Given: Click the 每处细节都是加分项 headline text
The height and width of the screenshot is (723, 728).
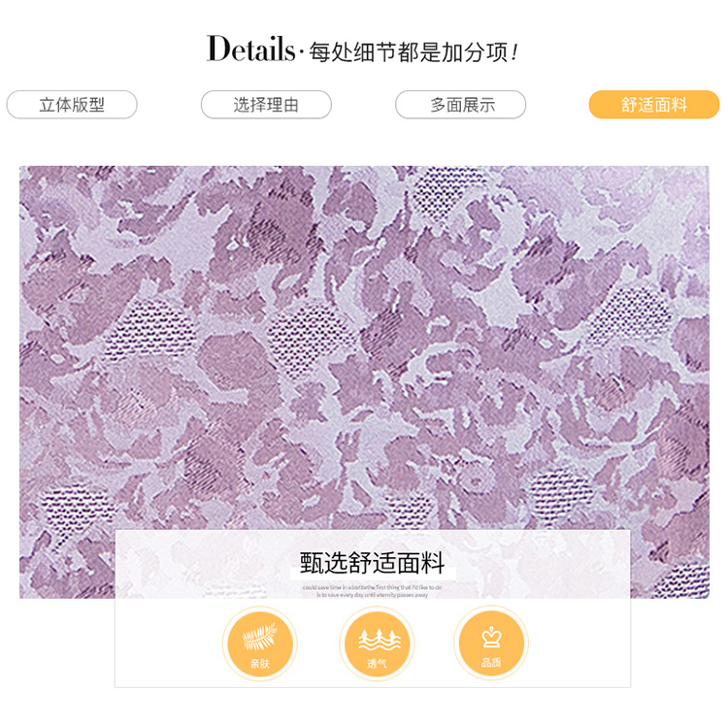Looking at the screenshot, I should pos(409,52).
